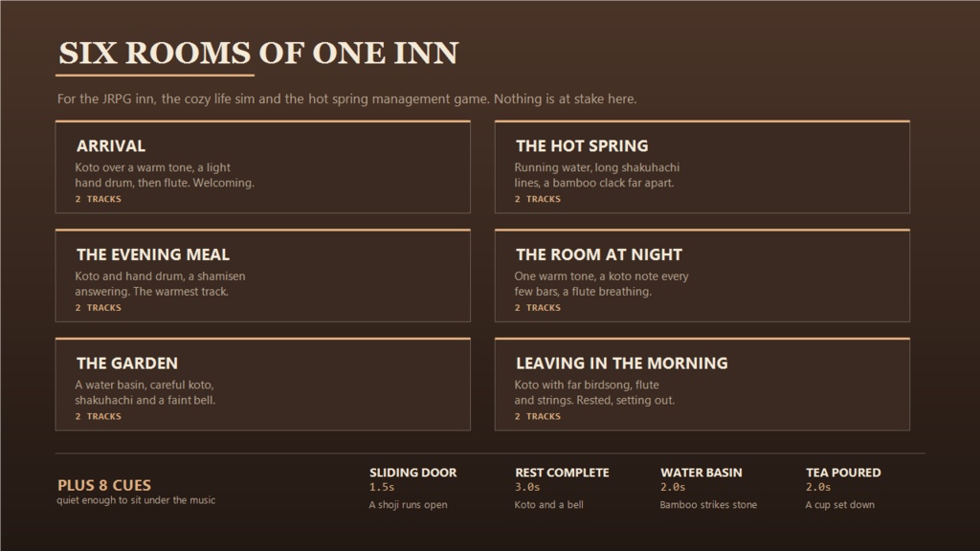Open The Hot Spring card
This screenshot has height=551, width=980.
[x=702, y=166]
